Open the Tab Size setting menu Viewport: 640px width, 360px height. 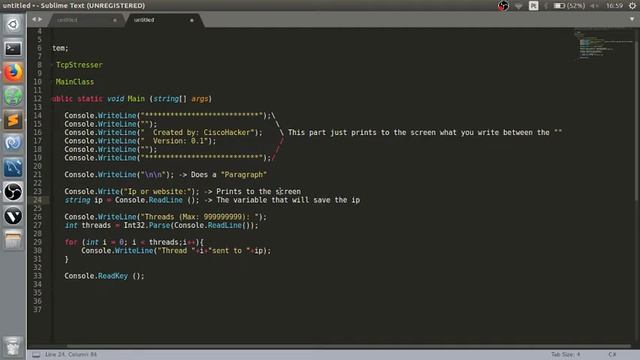[565, 355]
